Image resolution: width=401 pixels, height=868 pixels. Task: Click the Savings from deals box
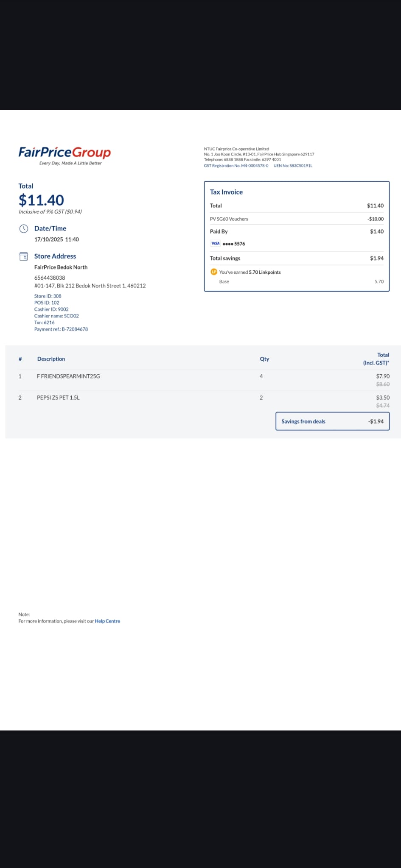tap(332, 421)
